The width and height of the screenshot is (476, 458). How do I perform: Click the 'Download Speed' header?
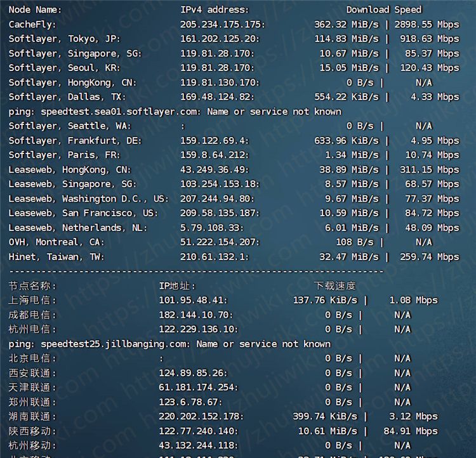click(384, 10)
